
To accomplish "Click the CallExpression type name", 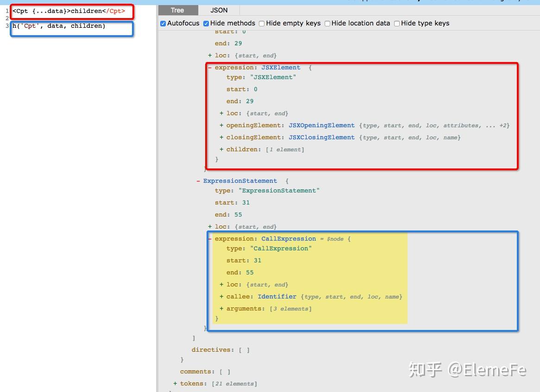I will 289,238.
